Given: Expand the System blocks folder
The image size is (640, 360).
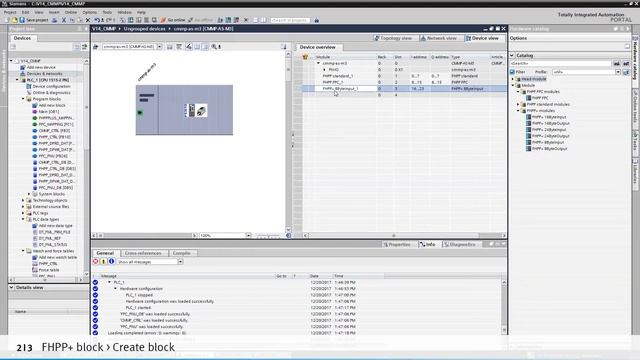Looking at the screenshot, I should pyautogui.click(x=29, y=194).
